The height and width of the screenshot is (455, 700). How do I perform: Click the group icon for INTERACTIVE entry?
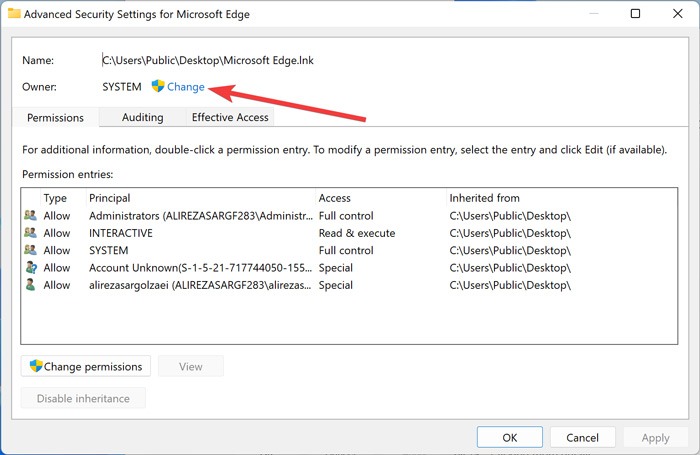click(30, 233)
